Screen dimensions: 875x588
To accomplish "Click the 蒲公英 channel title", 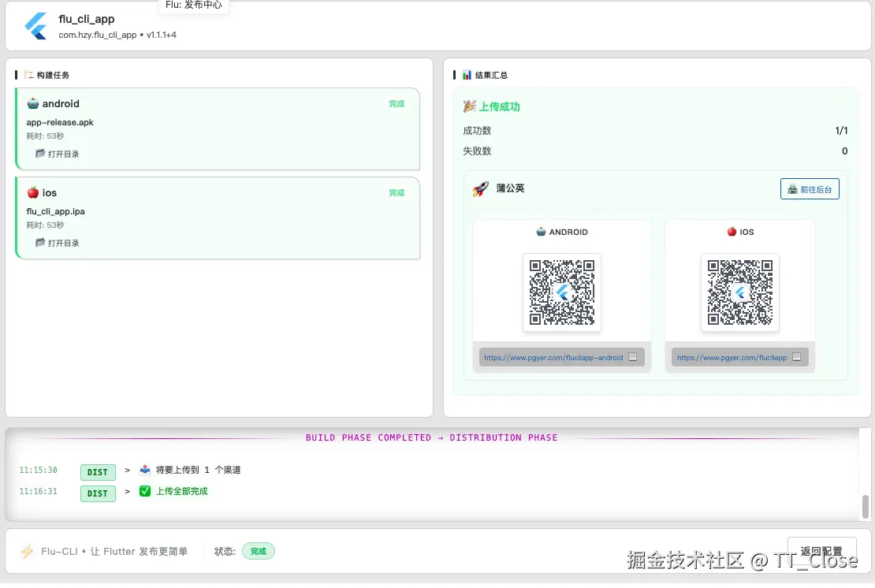I will point(510,188).
